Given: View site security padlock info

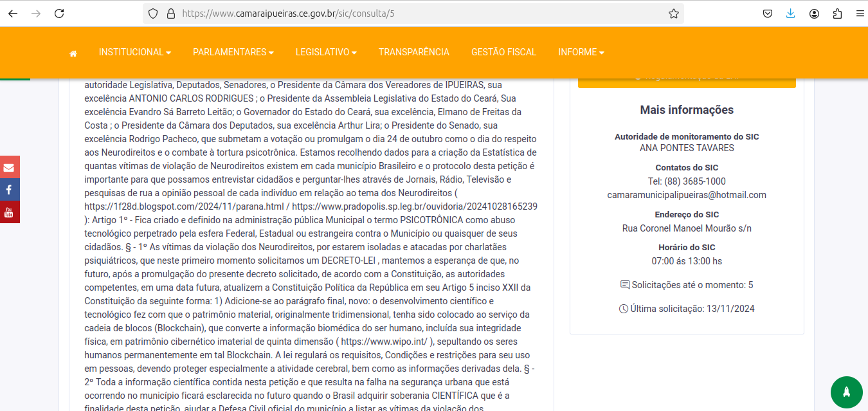Looking at the screenshot, I should coord(170,14).
